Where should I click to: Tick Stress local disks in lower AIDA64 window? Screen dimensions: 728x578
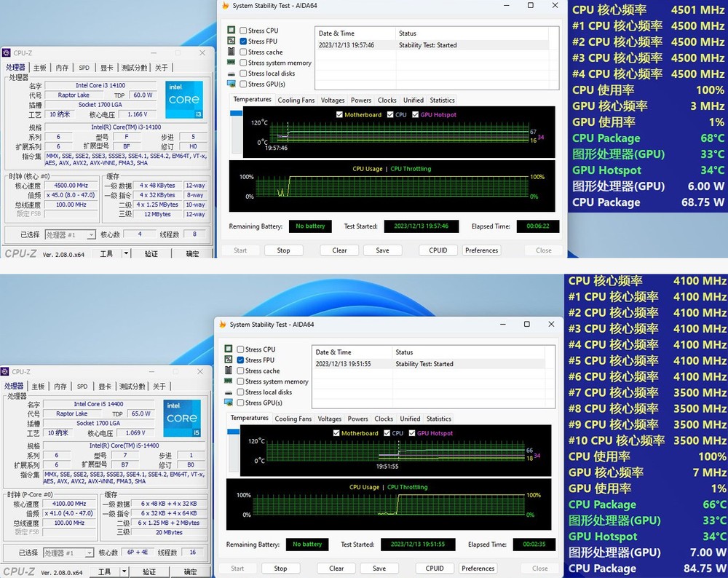(240, 392)
